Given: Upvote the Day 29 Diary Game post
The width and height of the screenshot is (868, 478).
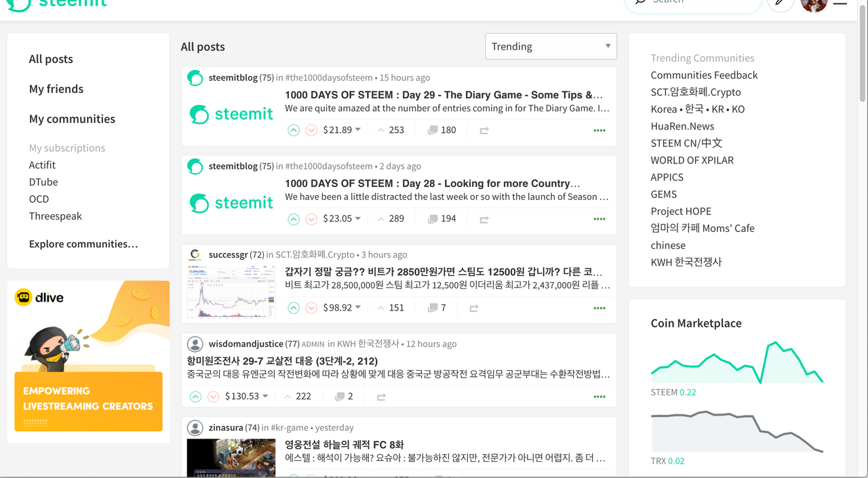Looking at the screenshot, I should tap(294, 130).
